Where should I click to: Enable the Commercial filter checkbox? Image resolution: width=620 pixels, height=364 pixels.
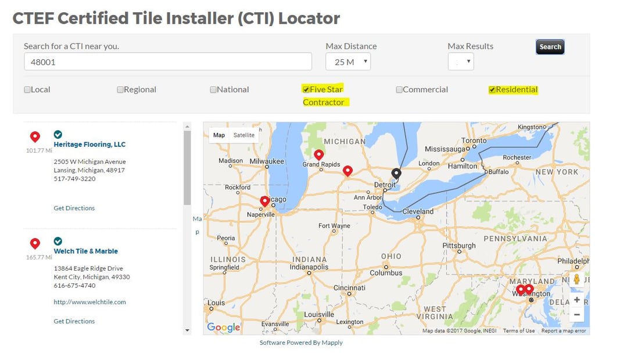(x=399, y=89)
